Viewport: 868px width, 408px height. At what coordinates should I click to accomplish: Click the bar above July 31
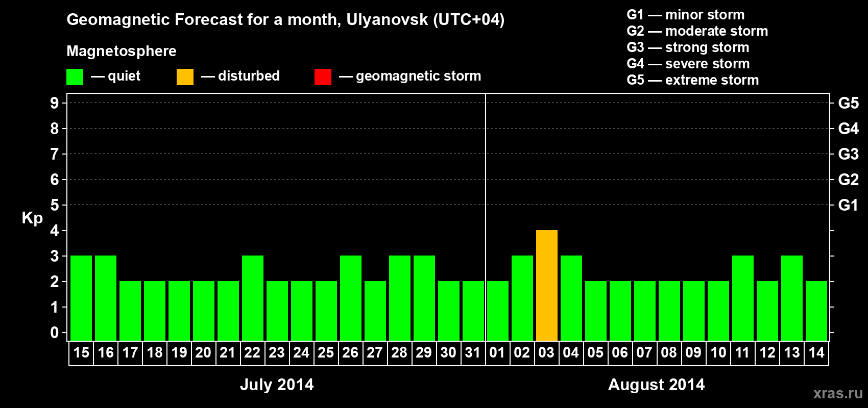click(473, 311)
